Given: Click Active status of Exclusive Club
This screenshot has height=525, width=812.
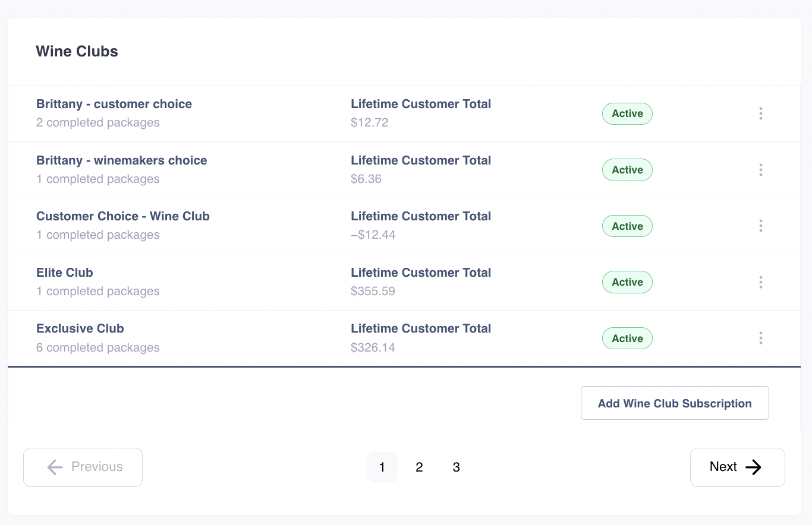Looking at the screenshot, I should tap(627, 339).
